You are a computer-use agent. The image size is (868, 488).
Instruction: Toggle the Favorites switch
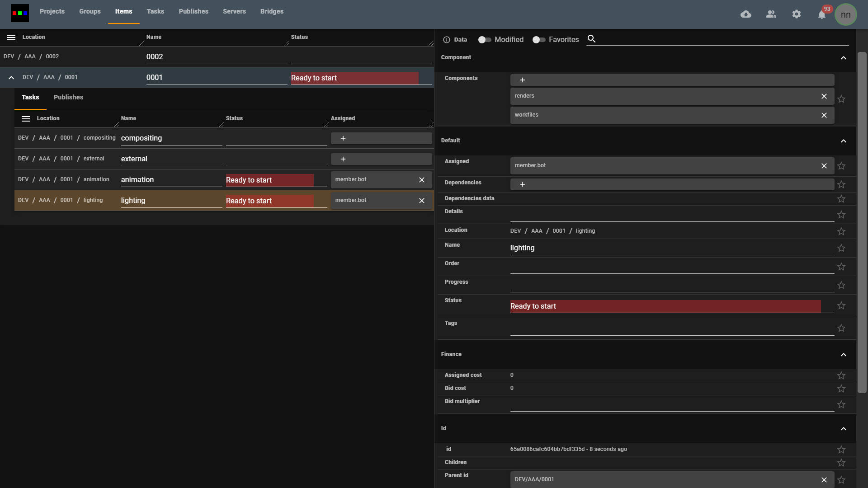(539, 40)
